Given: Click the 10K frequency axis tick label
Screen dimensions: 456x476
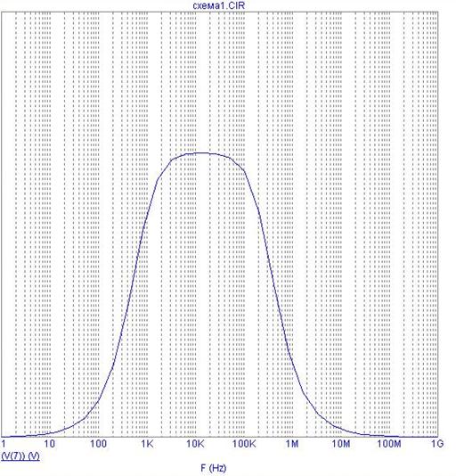Looking at the screenshot, I should 195,444.
